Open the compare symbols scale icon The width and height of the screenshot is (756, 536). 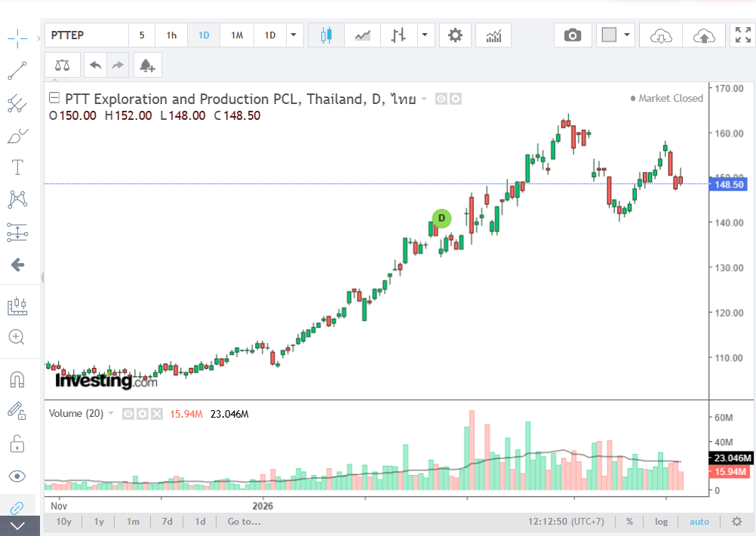click(x=62, y=65)
